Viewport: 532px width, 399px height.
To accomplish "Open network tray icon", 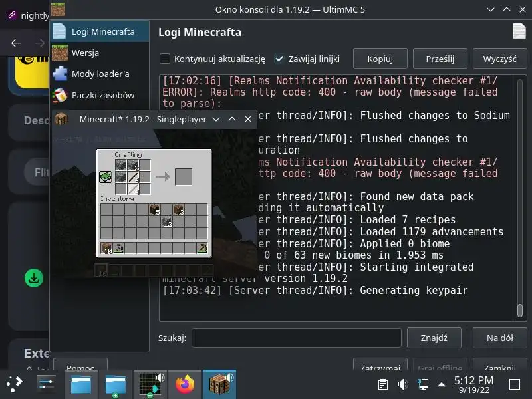I will [422, 384].
